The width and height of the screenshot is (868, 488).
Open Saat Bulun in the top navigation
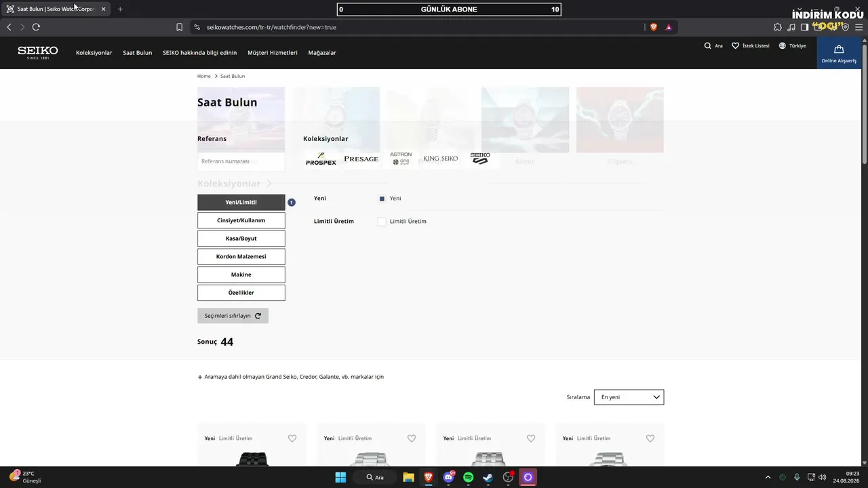(x=138, y=53)
